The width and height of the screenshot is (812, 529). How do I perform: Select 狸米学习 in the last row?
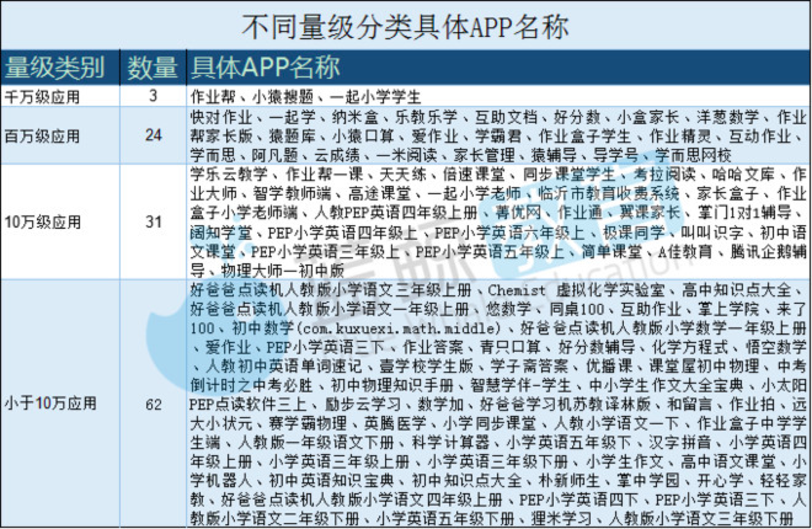point(561,518)
